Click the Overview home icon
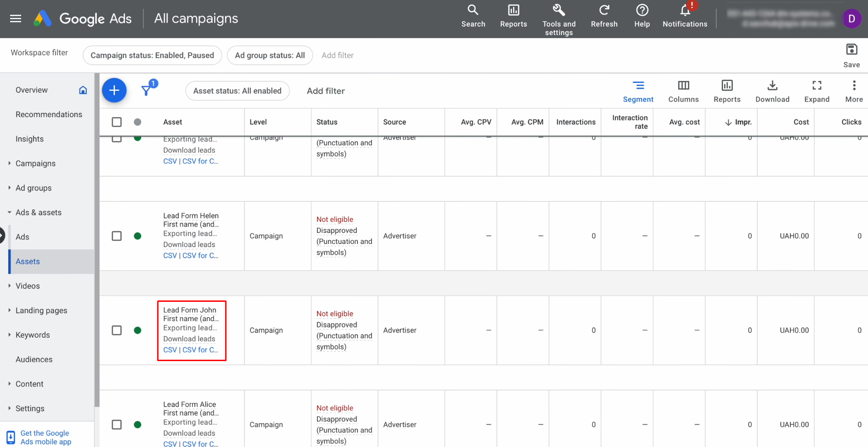The height and width of the screenshot is (447, 868). [x=83, y=90]
